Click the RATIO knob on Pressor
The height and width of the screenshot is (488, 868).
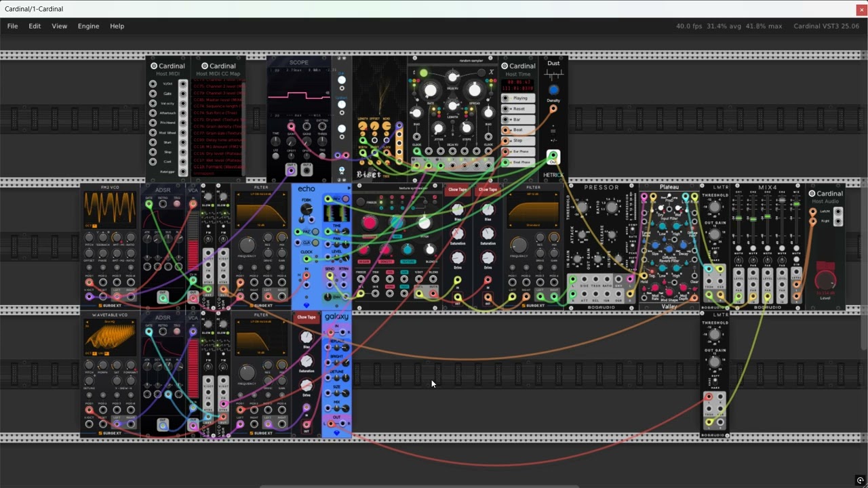[612, 207]
